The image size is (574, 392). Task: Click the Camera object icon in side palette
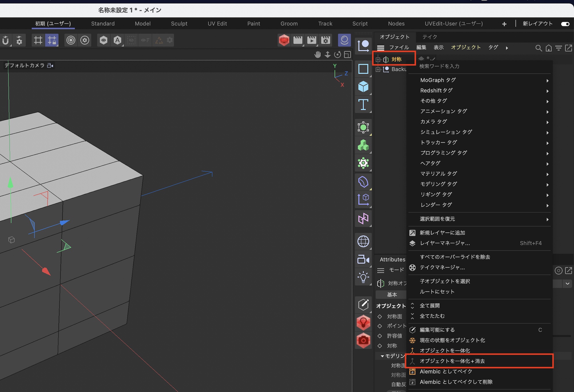point(363,259)
